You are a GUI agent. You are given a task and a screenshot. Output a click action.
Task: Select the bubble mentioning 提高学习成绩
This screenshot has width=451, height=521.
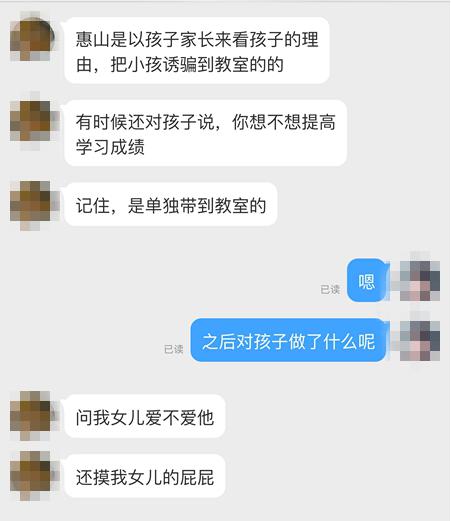[x=205, y=133]
